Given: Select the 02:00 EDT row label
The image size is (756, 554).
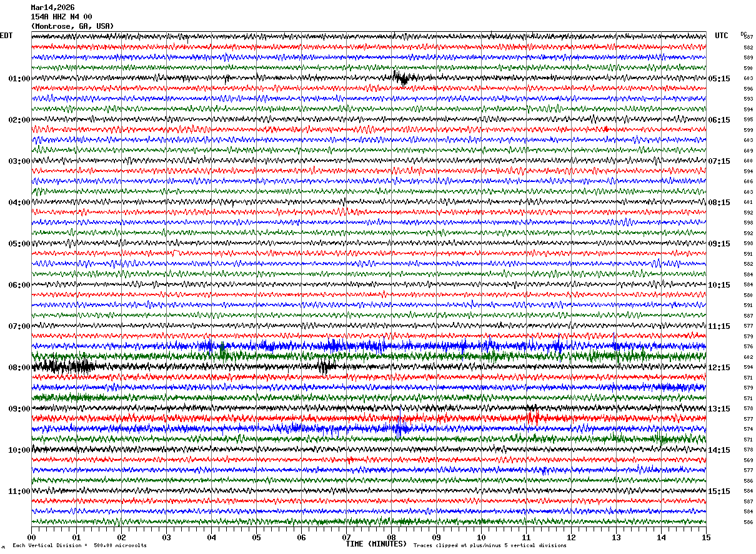Looking at the screenshot, I should tap(19, 120).
